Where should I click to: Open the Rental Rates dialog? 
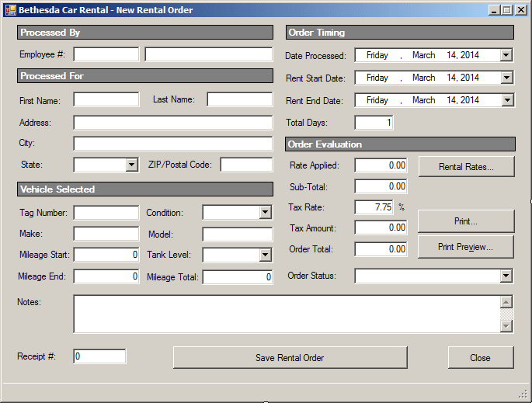(x=466, y=167)
